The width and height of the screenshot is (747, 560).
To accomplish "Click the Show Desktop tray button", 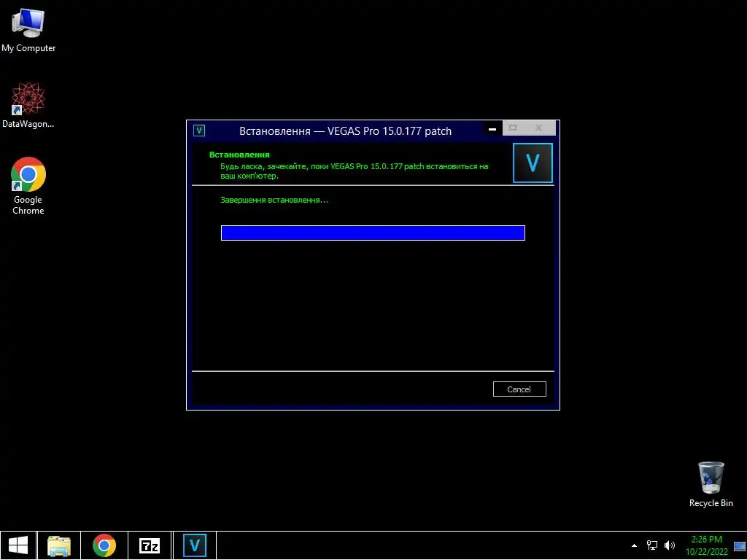I will [x=740, y=545].
